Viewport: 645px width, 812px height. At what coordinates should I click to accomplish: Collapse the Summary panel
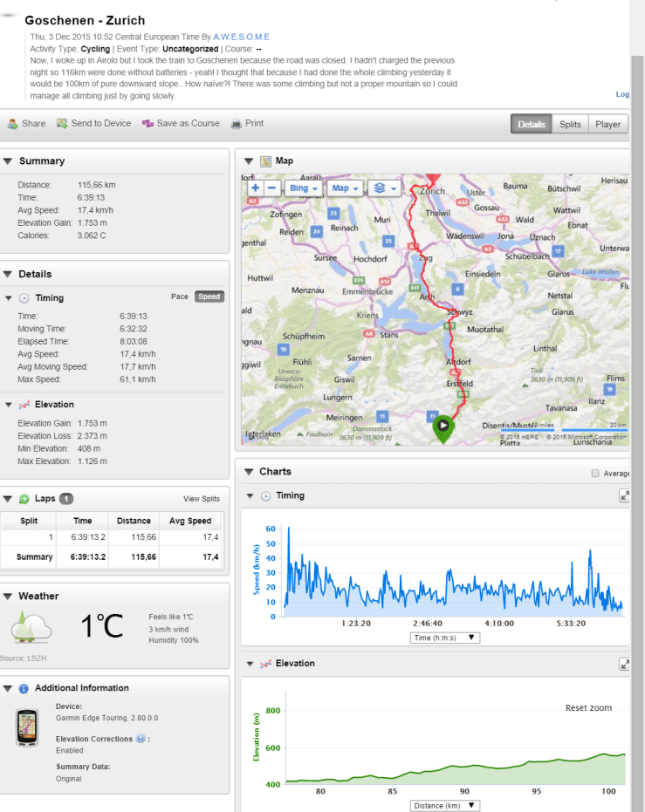click(x=8, y=161)
